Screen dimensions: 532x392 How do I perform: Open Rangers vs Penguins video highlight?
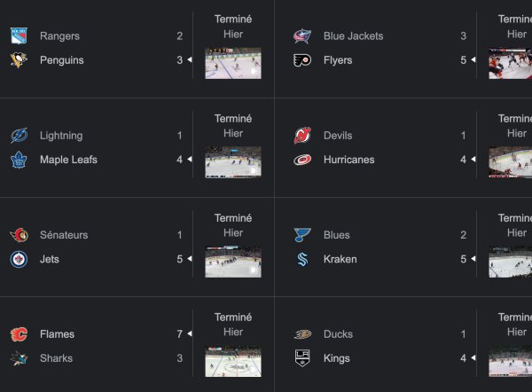coord(233,63)
